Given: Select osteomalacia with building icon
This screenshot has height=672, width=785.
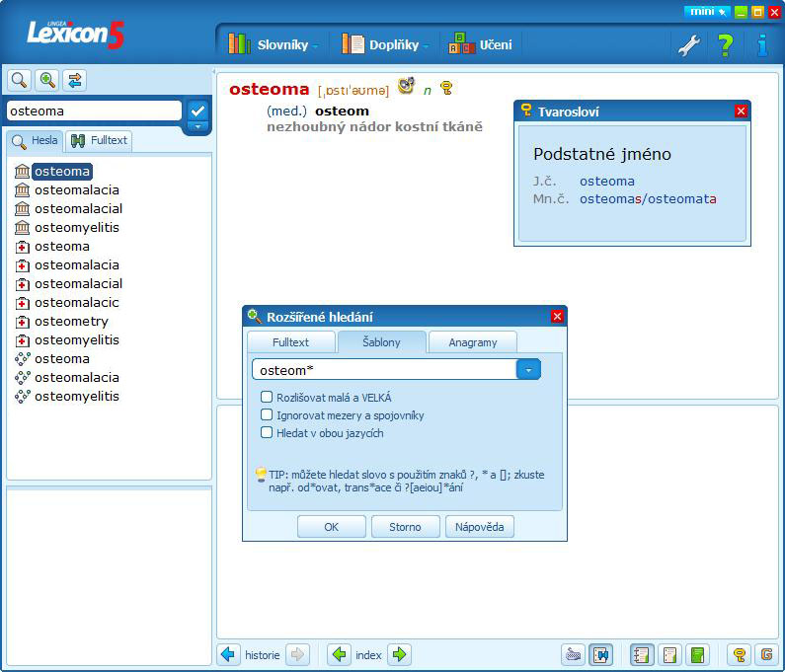Looking at the screenshot, I should (x=77, y=190).
